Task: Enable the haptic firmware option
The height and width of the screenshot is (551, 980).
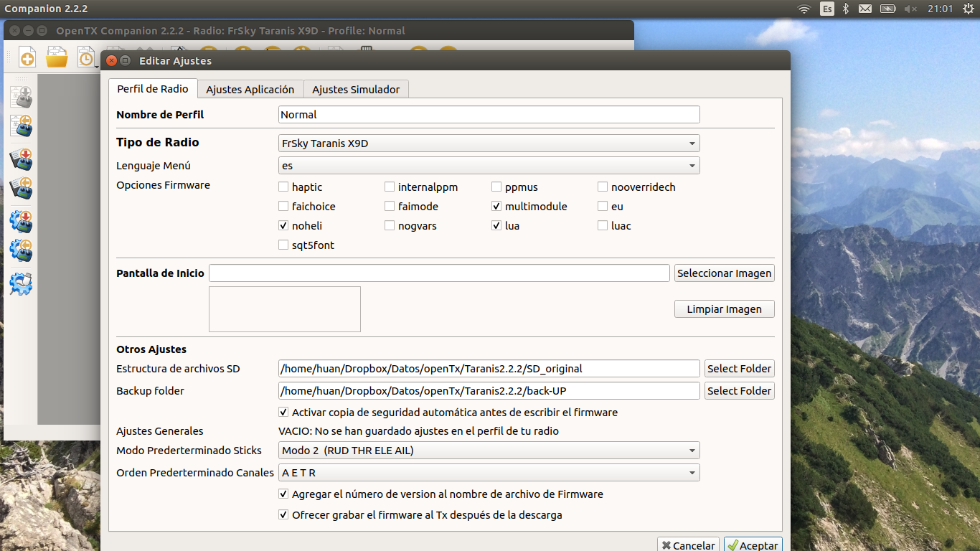Action: pyautogui.click(x=283, y=187)
